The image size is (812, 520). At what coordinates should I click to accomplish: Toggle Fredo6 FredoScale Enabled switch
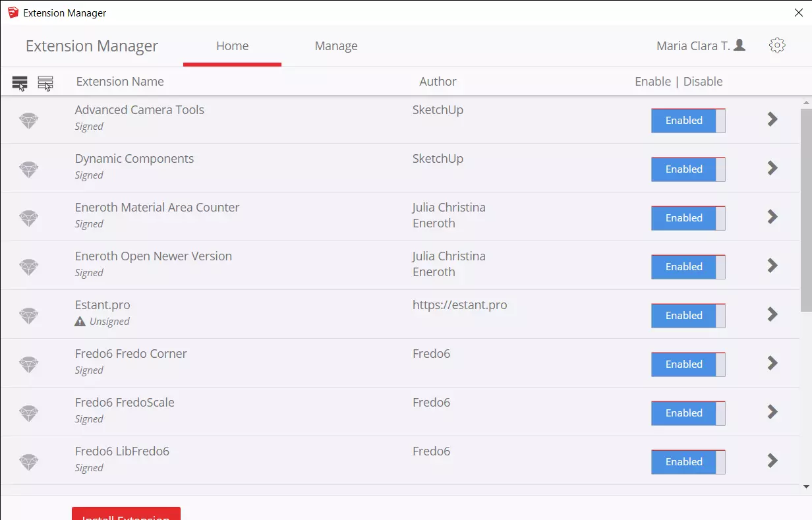(688, 413)
